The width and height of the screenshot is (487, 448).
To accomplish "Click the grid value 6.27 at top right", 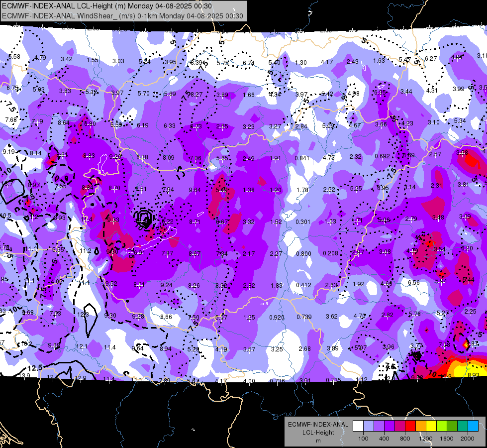I will coord(431,58).
